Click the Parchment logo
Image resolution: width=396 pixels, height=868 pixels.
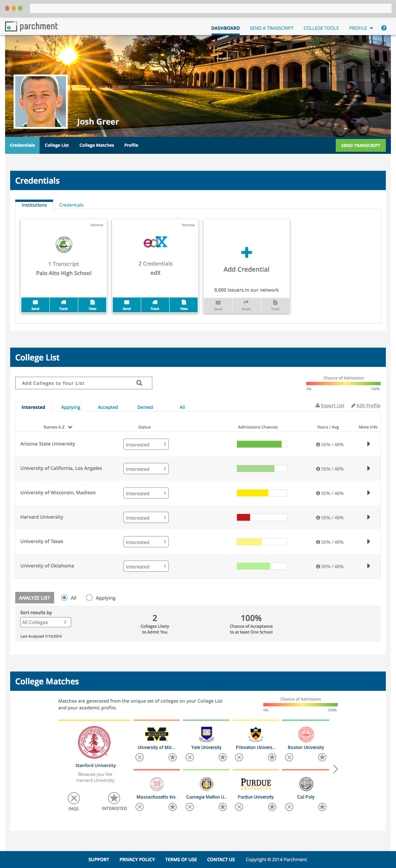(x=32, y=26)
